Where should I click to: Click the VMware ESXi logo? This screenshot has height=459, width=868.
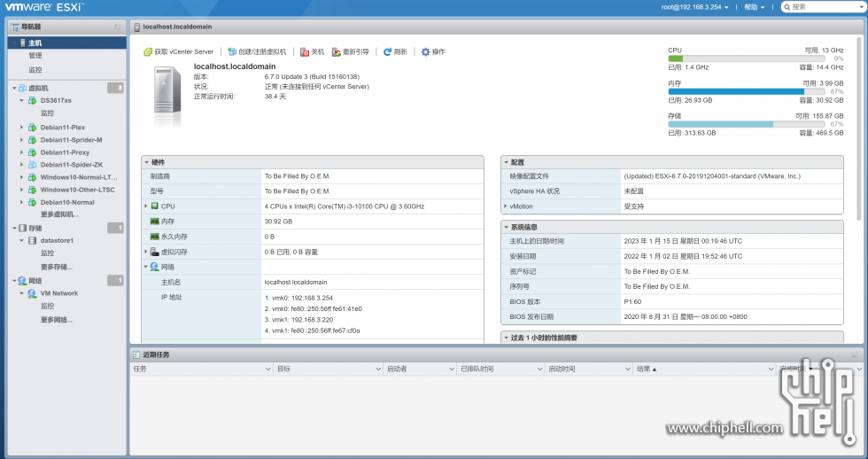pos(44,7)
